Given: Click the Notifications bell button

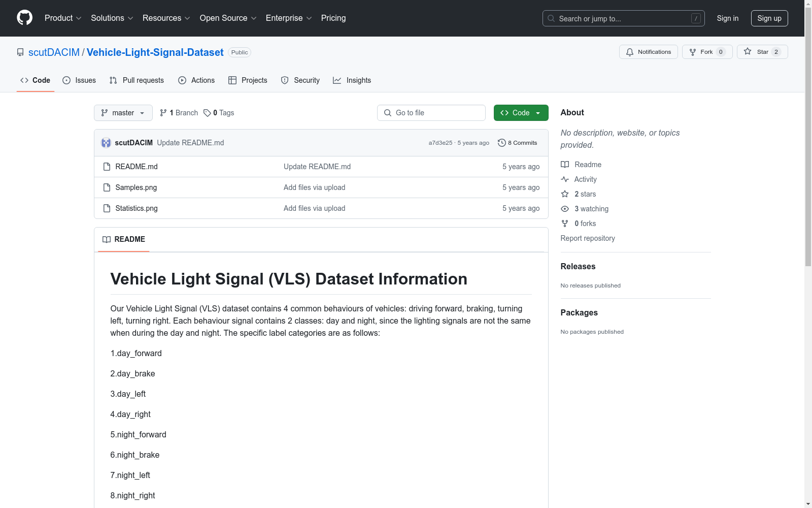Looking at the screenshot, I should tap(648, 52).
